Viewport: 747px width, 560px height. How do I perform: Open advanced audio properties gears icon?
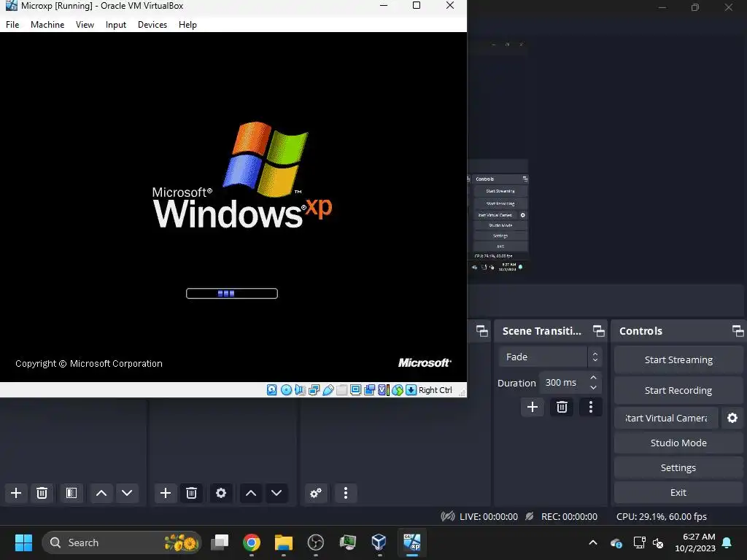316,493
